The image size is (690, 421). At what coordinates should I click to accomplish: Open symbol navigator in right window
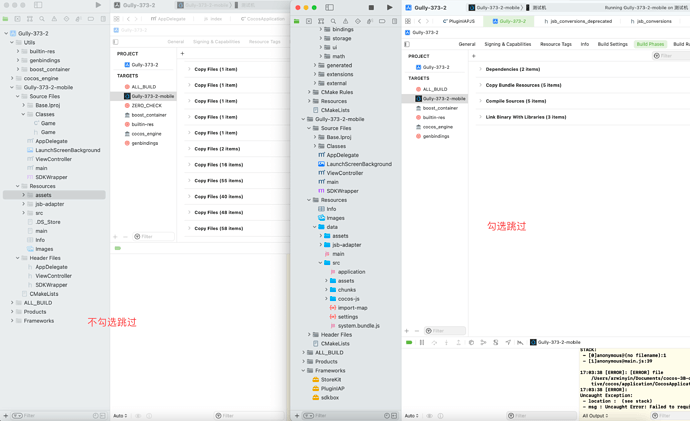coord(321,21)
